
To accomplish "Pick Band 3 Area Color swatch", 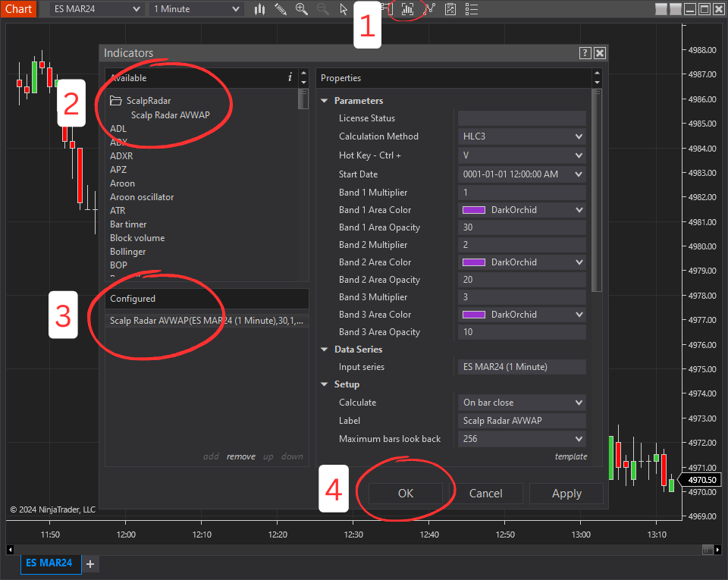I will click(474, 315).
